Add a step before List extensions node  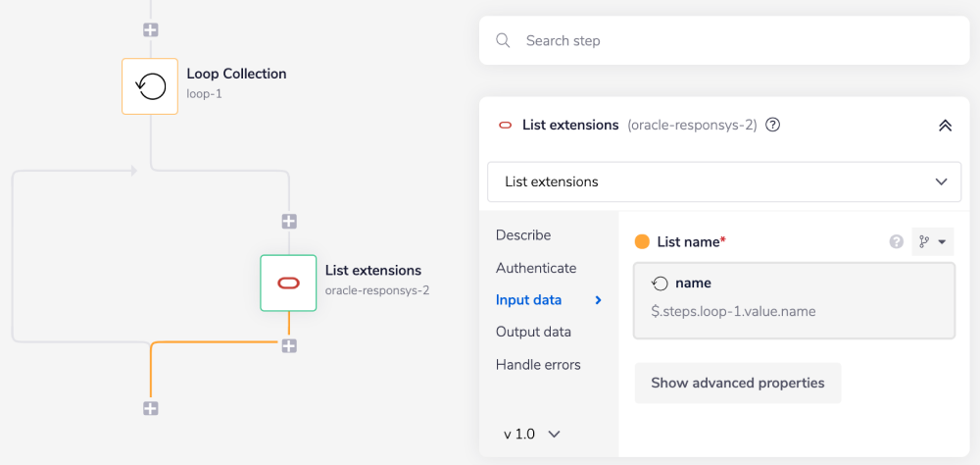(x=288, y=222)
